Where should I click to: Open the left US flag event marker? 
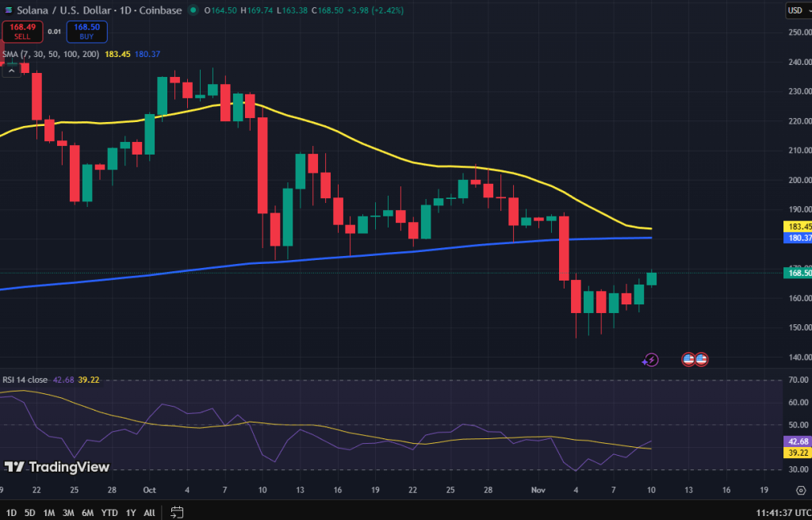tap(688, 359)
